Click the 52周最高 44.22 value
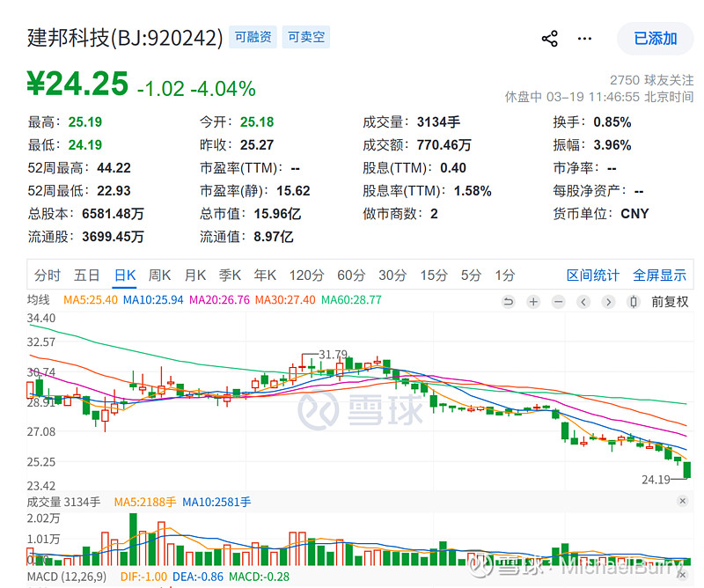 (114, 168)
